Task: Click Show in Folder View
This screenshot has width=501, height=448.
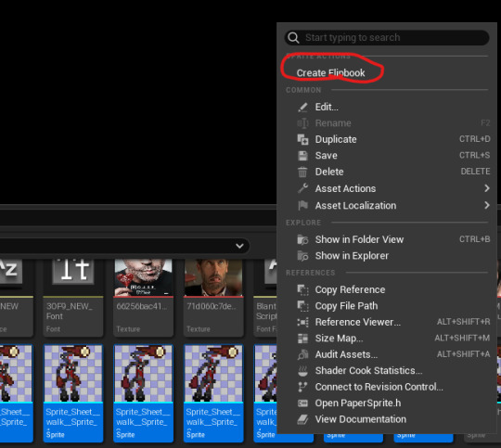Action: [359, 239]
